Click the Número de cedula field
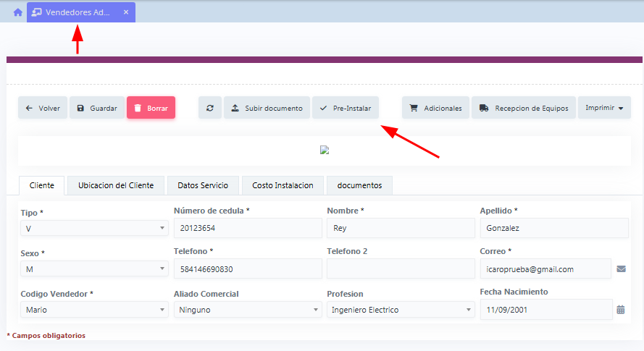The width and height of the screenshot is (644, 351). point(248,228)
